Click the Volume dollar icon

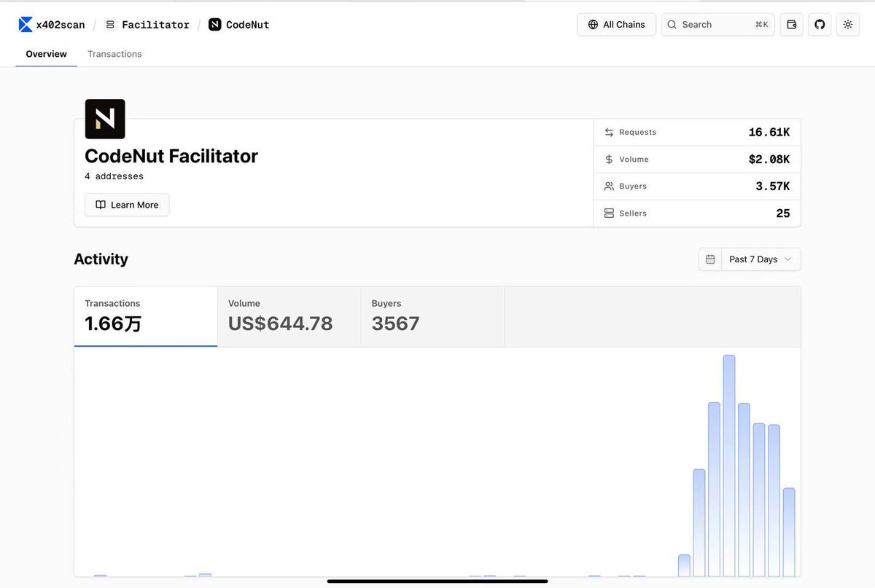(609, 160)
